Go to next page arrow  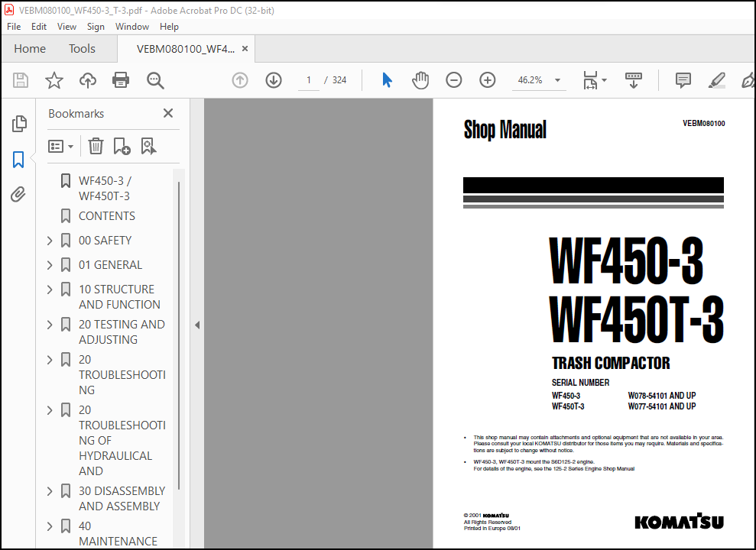274,80
